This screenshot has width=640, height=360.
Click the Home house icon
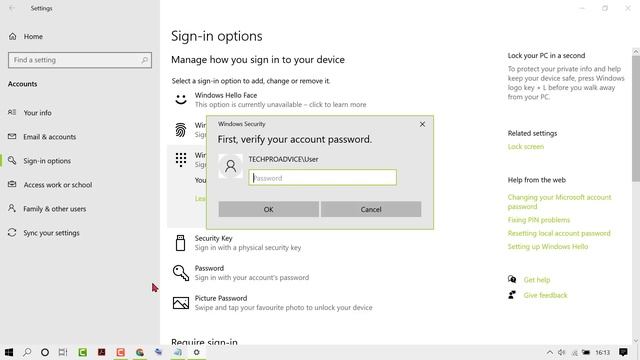pyautogui.click(x=13, y=36)
